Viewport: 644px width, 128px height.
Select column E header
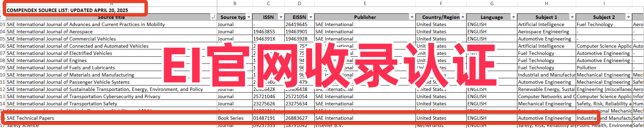pyautogui.click(x=365, y=3)
